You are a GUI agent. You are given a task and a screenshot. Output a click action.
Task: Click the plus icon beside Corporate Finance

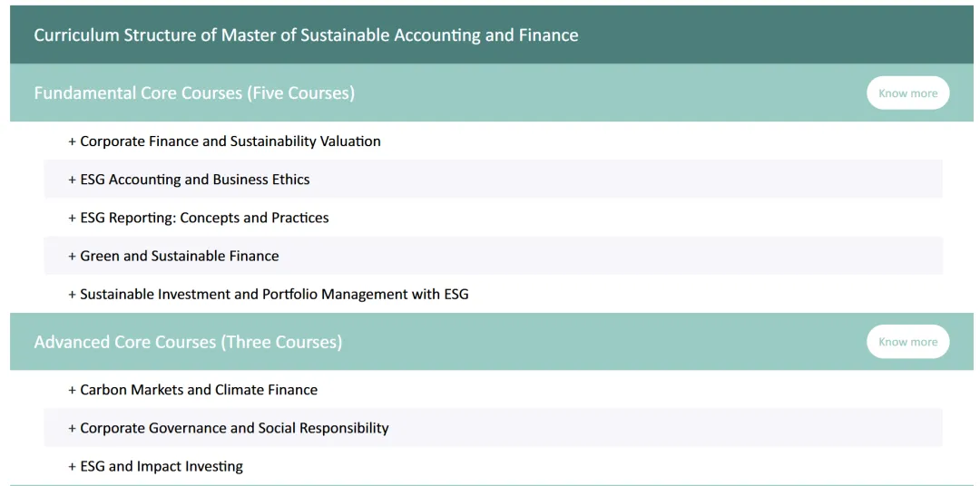pyautogui.click(x=72, y=141)
